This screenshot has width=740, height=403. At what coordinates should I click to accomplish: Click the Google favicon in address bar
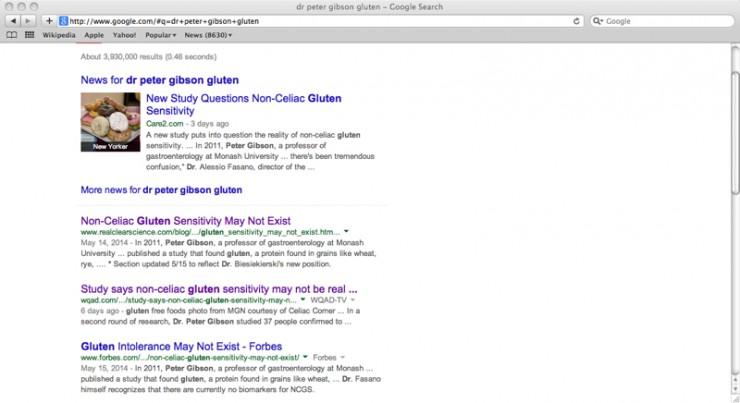point(63,21)
